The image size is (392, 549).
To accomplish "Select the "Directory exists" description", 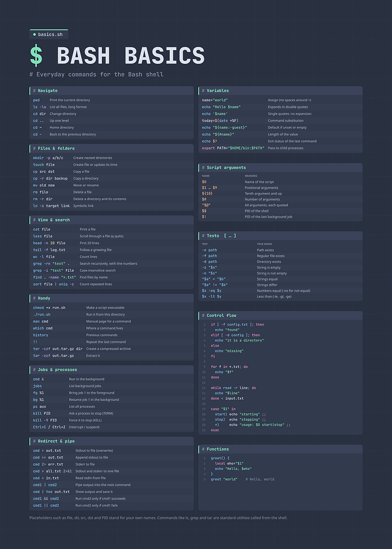I will click(269, 262).
